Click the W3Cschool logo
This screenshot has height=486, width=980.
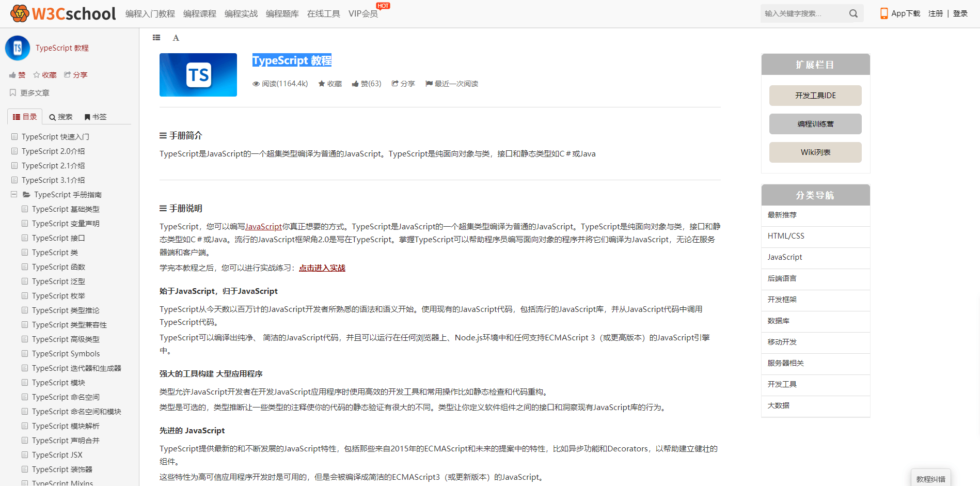(x=63, y=13)
